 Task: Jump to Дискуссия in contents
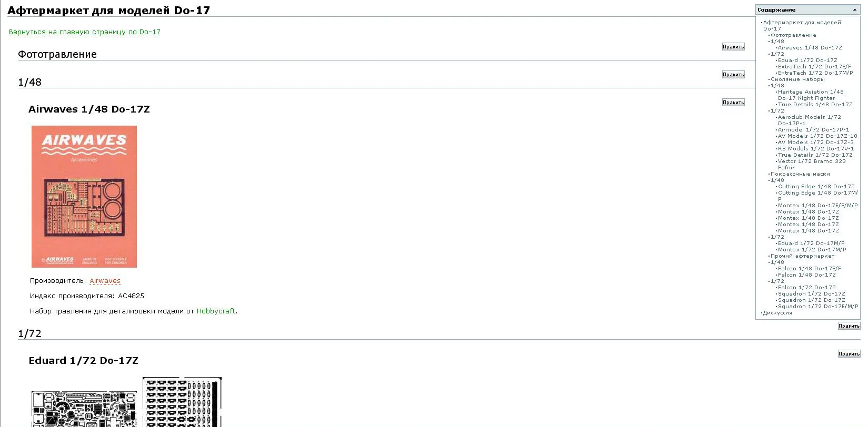777,313
